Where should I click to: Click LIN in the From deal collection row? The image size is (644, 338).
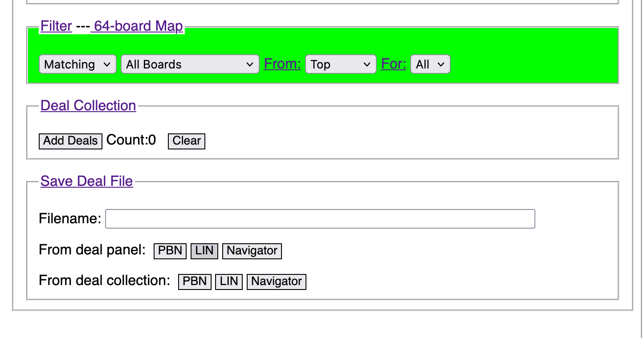click(229, 282)
